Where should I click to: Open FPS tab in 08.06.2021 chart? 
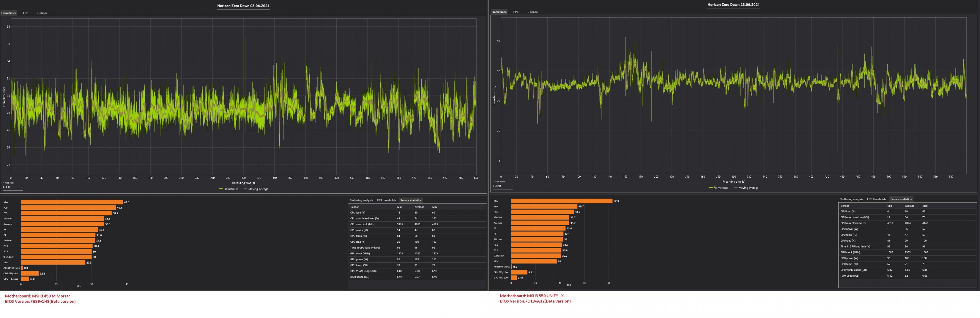click(26, 13)
